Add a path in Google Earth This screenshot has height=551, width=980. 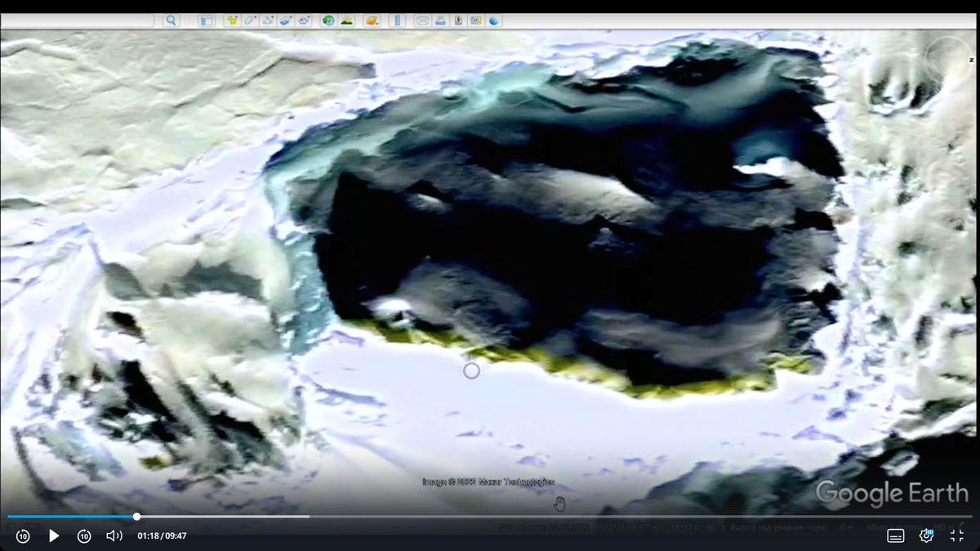(268, 20)
